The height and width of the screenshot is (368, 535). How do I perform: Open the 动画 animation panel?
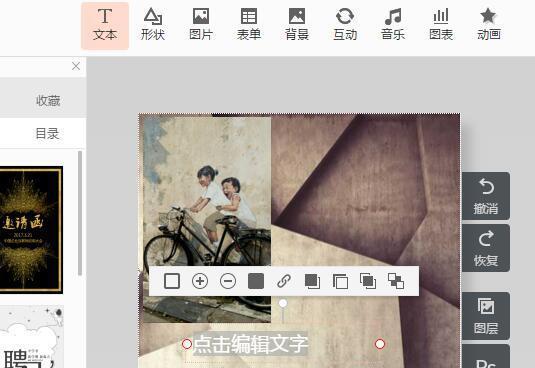point(489,26)
